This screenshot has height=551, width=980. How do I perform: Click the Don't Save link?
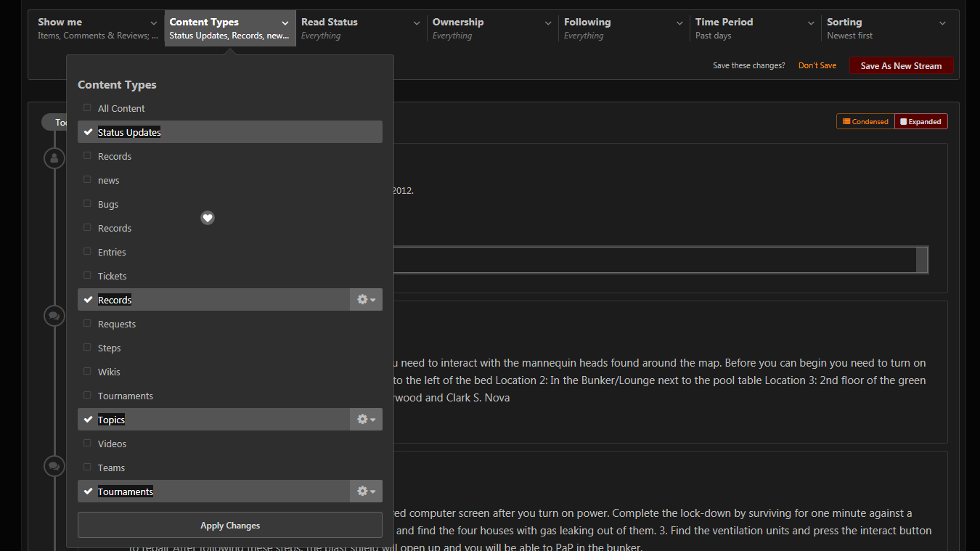point(817,65)
